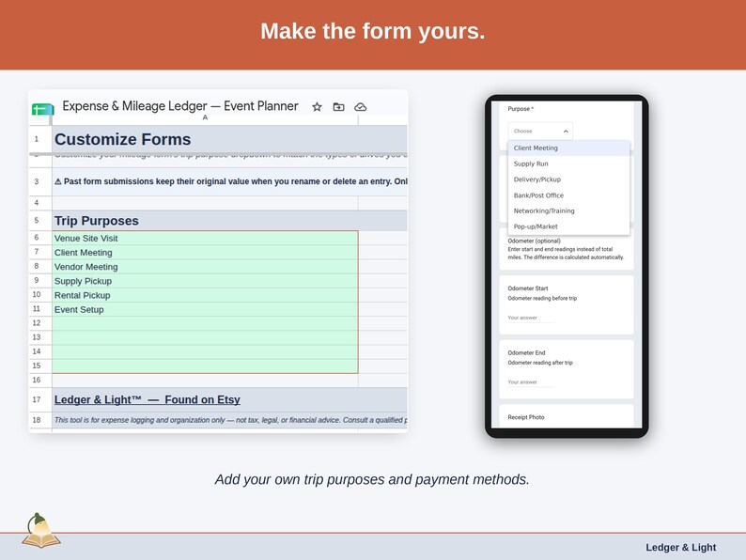Select the Supply Pickup cell
Screen dimensions: 746x560
click(205, 281)
